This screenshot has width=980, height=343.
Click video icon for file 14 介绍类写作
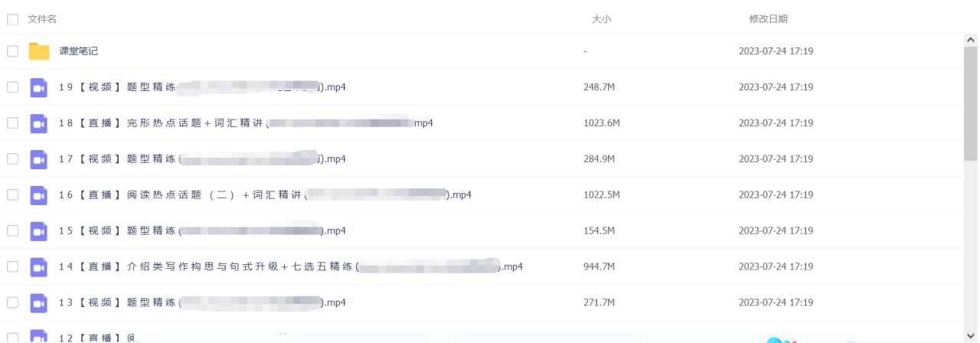pyautogui.click(x=39, y=267)
